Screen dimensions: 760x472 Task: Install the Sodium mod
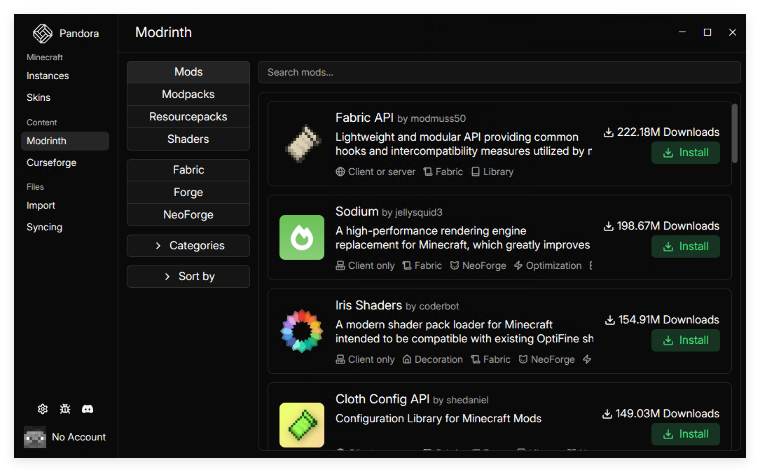tap(685, 247)
